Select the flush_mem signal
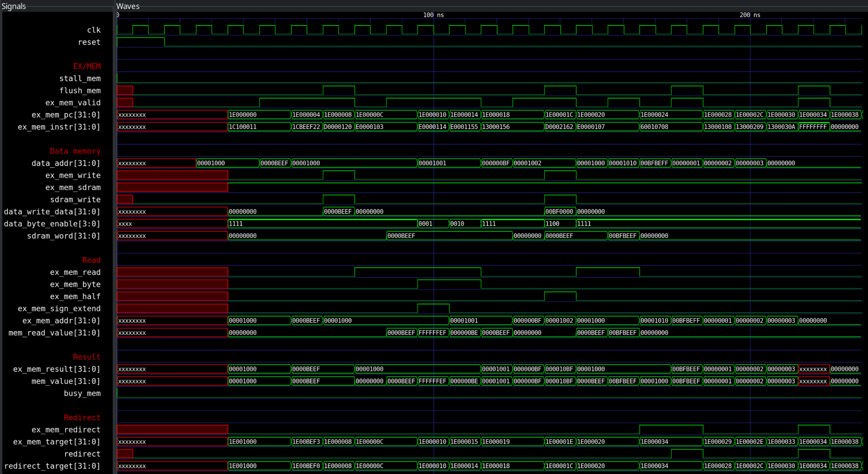Image resolution: width=868 pixels, height=474 pixels. coord(80,91)
